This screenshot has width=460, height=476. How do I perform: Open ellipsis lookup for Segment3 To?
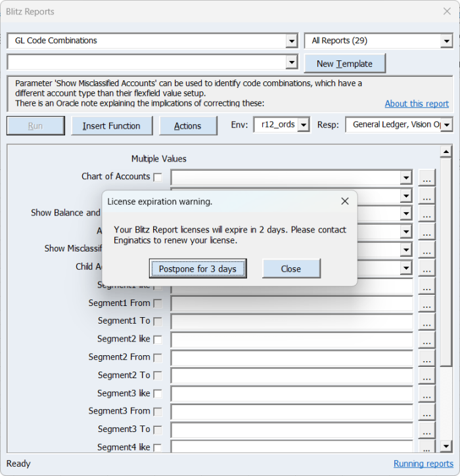click(426, 431)
